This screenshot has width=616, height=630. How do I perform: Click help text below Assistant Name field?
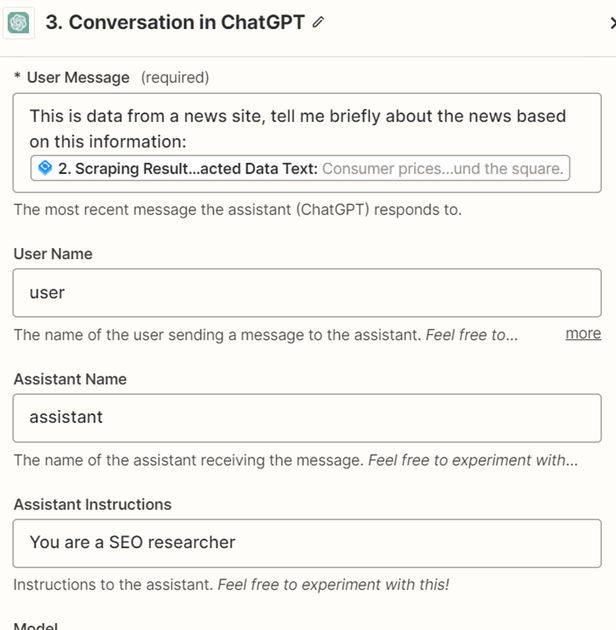(295, 460)
